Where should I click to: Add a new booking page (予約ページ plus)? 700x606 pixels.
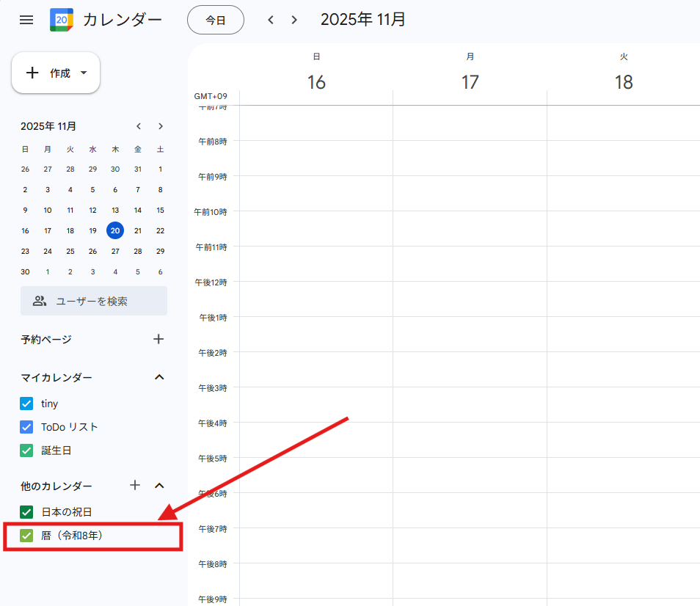point(158,339)
